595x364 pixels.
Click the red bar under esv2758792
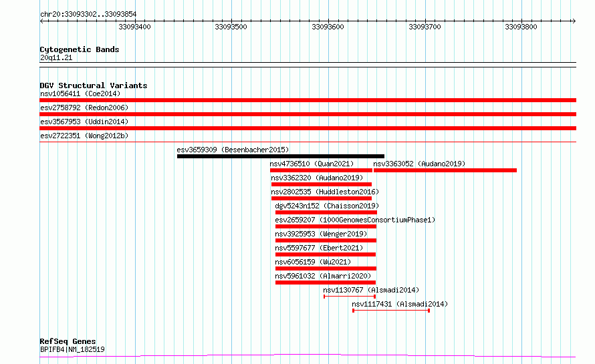[308, 114]
